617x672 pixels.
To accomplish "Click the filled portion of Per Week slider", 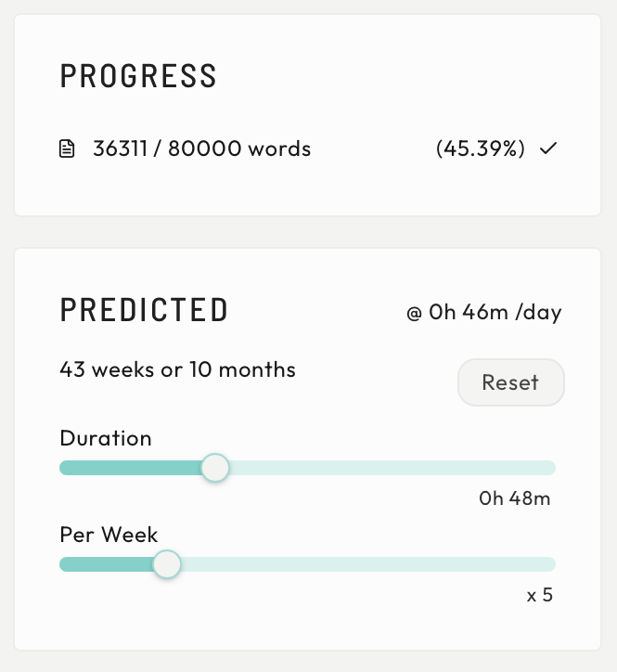I will [107, 564].
